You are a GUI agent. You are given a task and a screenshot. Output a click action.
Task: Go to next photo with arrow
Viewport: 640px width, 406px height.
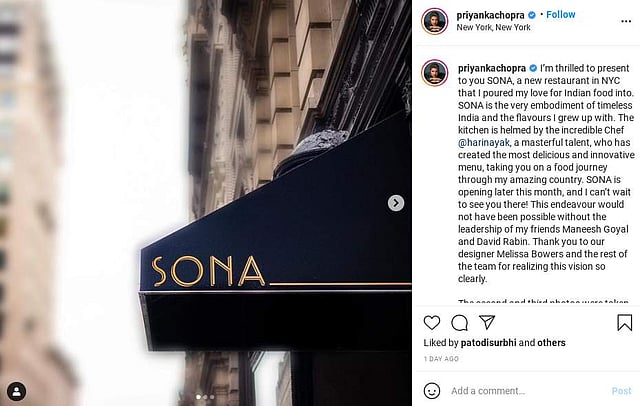coord(396,203)
